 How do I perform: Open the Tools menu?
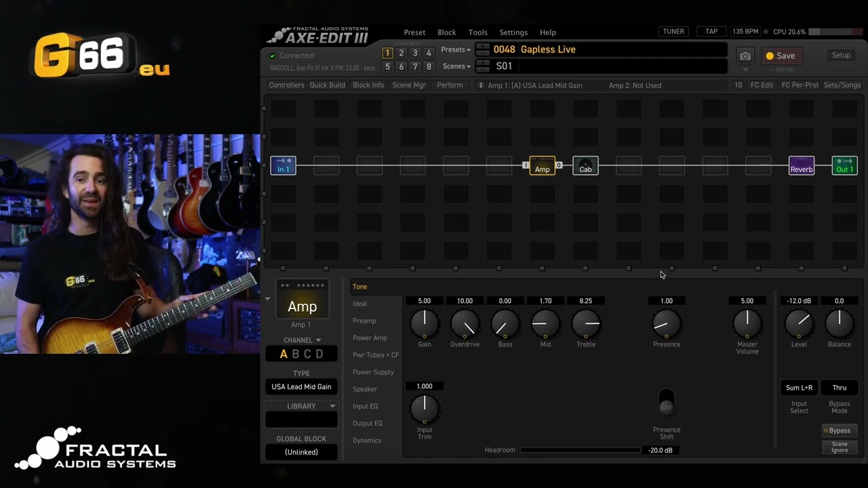tap(478, 33)
